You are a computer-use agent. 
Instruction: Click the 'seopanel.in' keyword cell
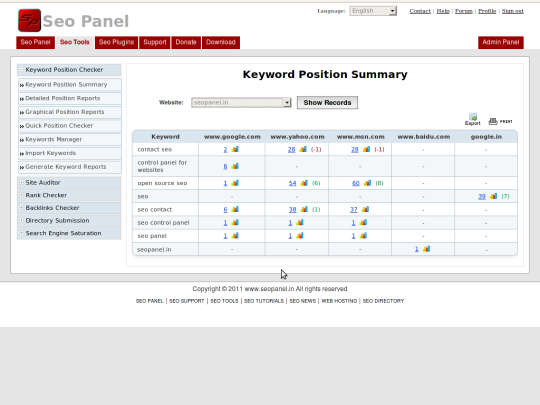point(166,249)
